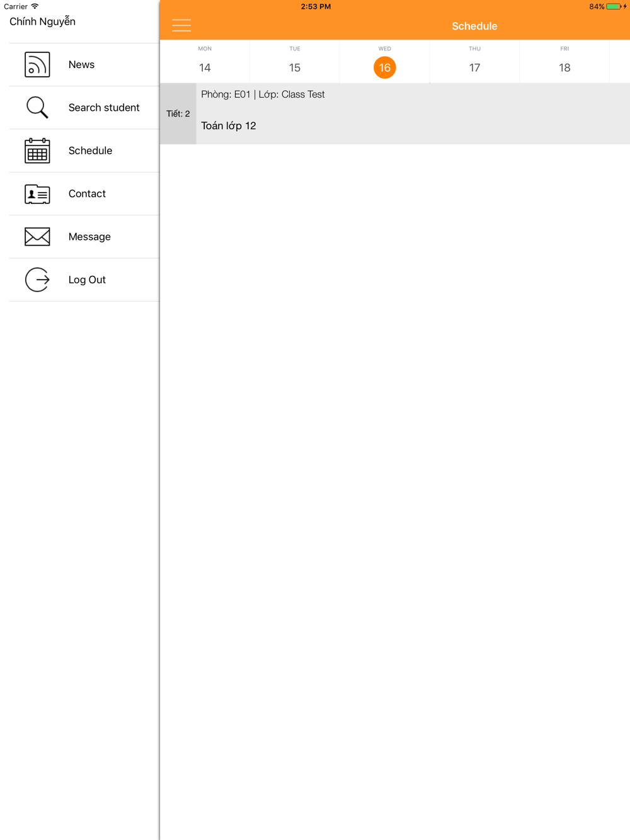Viewport: 630px width, 840px height.
Task: Open the News feed icon
Action: 37,65
